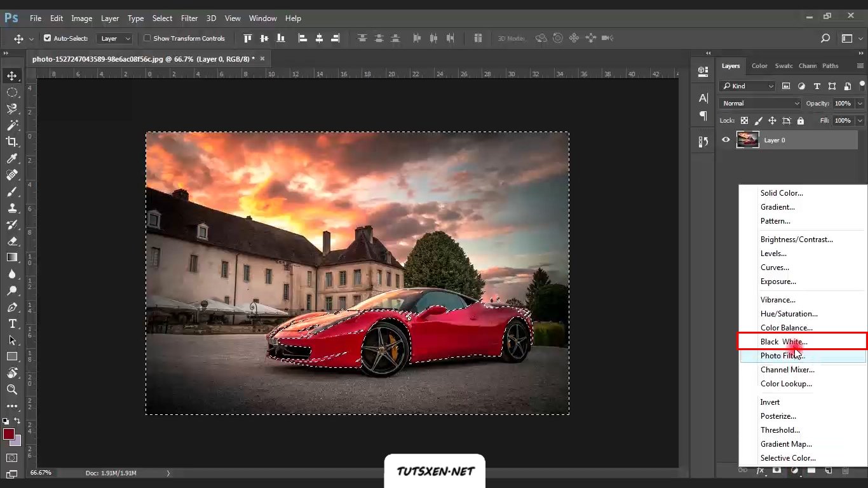Select the Hand tool
The height and width of the screenshot is (488, 868).
coord(12,373)
